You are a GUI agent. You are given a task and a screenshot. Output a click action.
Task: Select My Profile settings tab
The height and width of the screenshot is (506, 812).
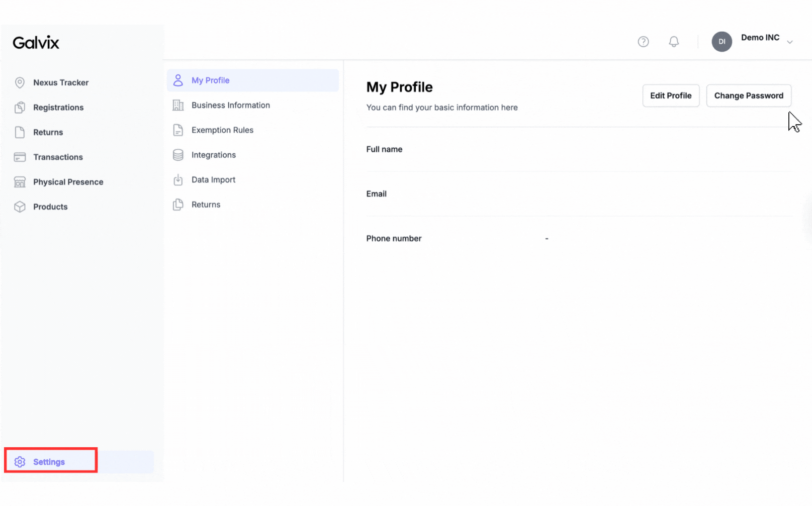tap(252, 80)
